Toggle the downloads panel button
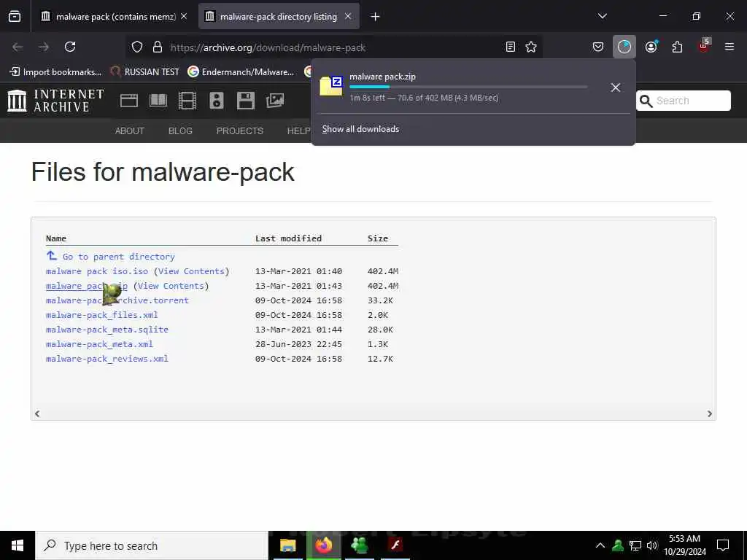747x560 pixels. (624, 47)
